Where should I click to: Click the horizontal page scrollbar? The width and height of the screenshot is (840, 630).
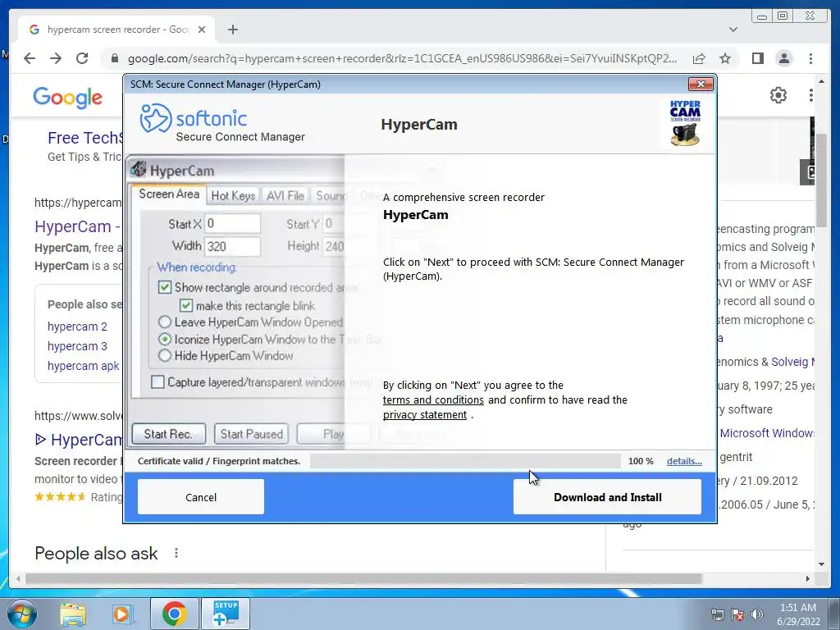click(363, 578)
